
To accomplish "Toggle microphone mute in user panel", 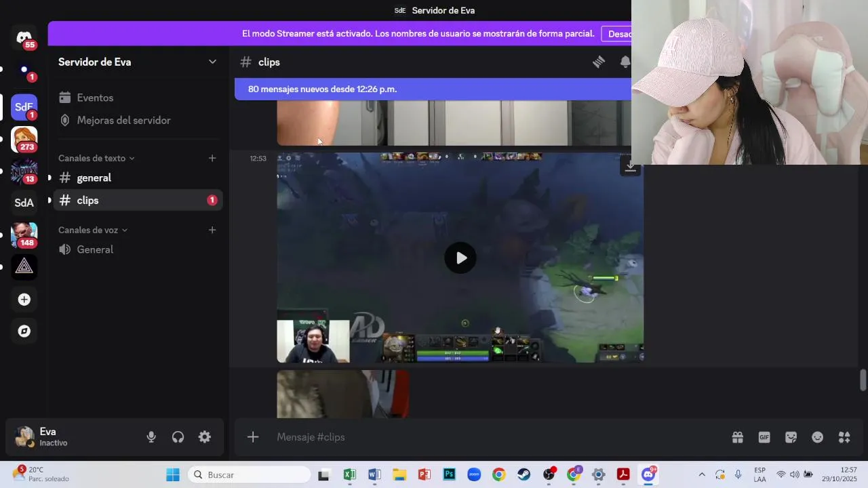I will point(151,437).
